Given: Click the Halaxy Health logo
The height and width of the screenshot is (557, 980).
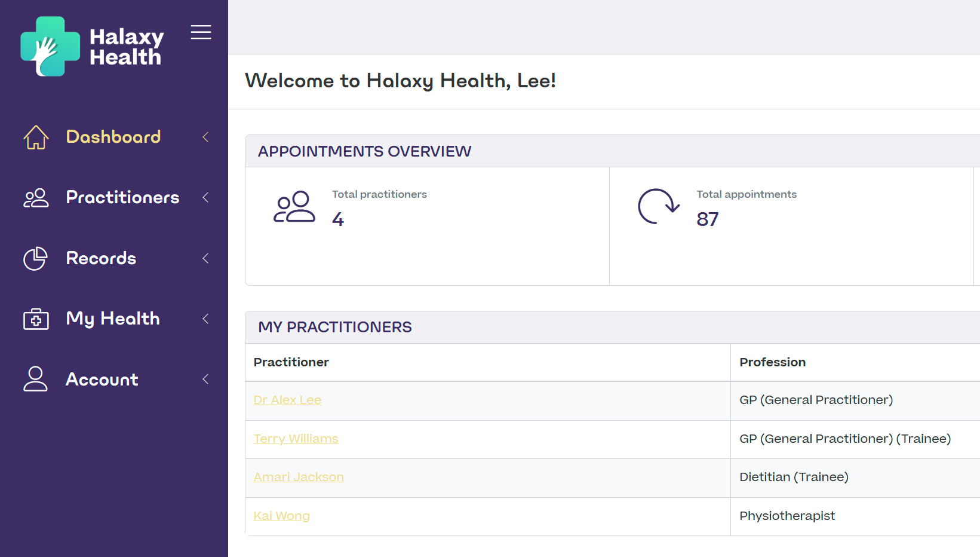Looking at the screenshot, I should tap(92, 47).
